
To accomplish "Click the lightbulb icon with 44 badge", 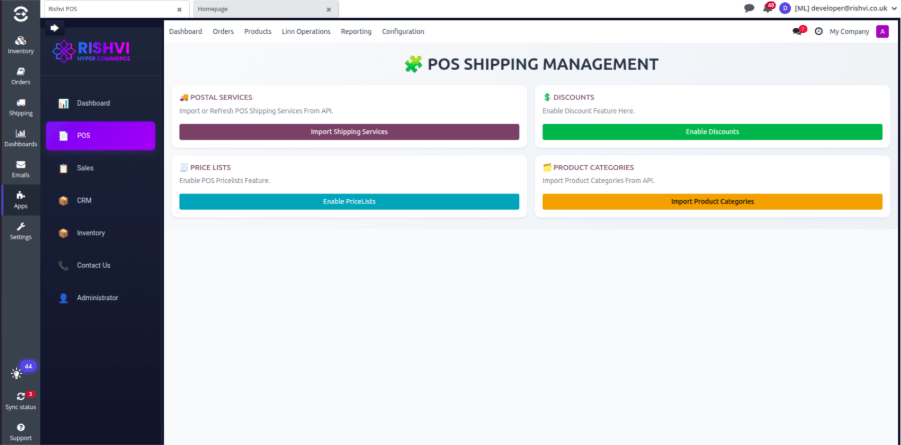I will point(17,373).
